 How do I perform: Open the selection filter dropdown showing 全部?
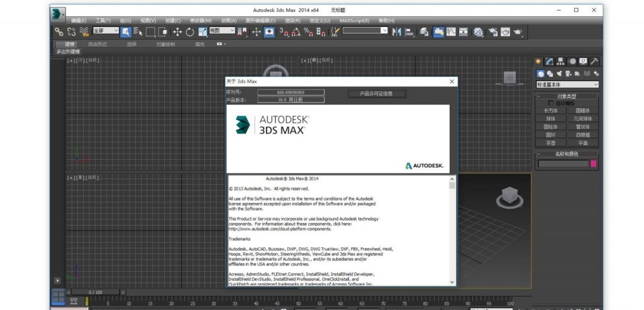coord(106,30)
